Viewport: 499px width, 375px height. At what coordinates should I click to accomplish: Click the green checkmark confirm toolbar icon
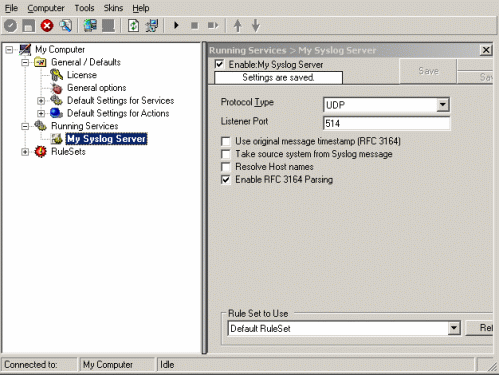(10, 26)
